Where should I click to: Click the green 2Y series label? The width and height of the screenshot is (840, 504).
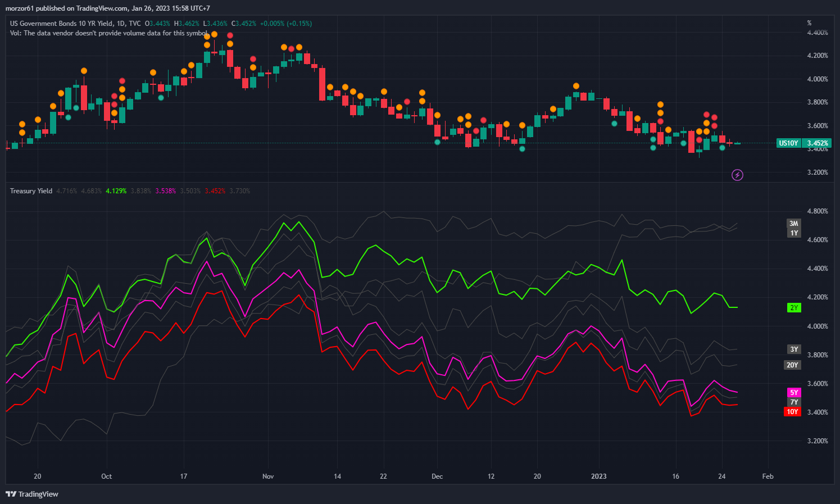click(x=794, y=308)
